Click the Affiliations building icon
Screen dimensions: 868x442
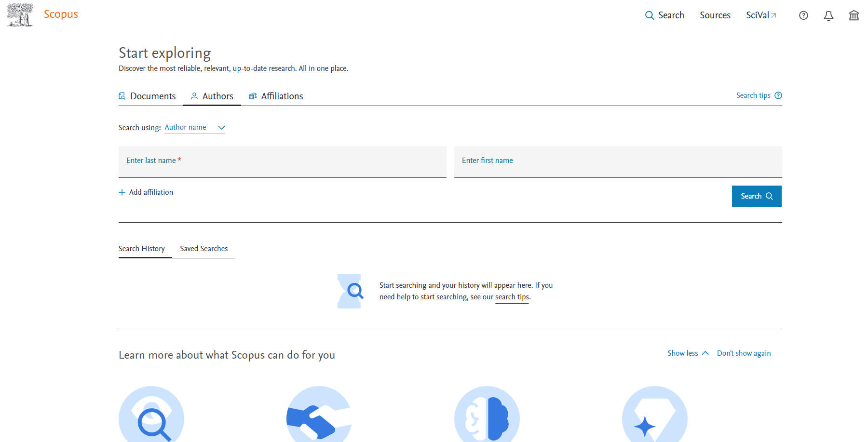[x=253, y=96]
